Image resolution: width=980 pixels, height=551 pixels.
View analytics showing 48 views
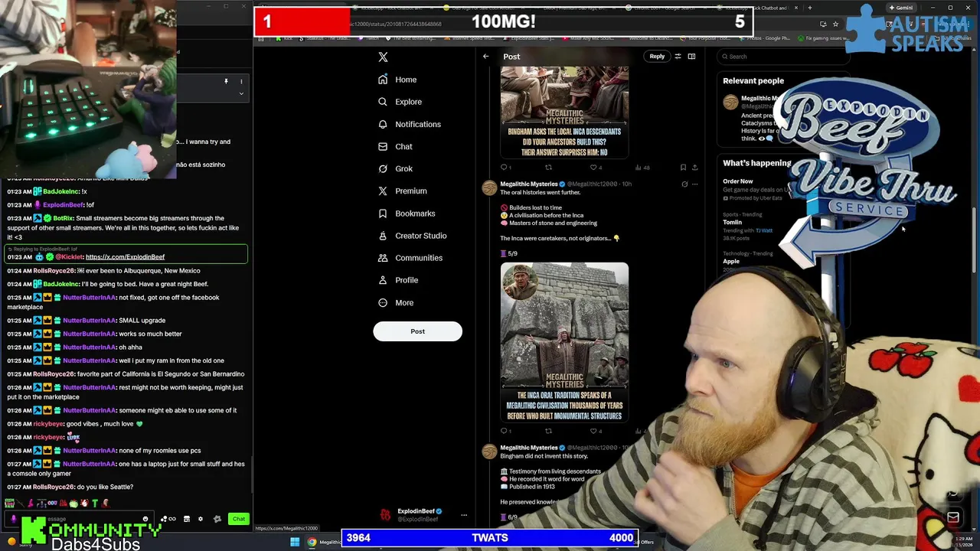[x=642, y=168]
